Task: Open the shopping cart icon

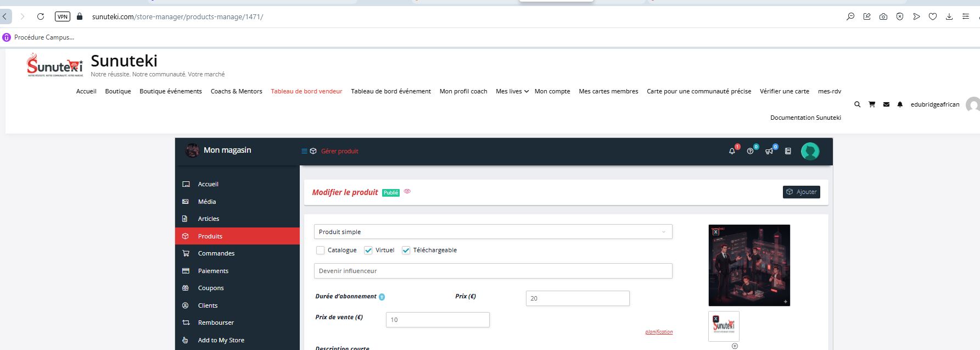Action: (872, 104)
